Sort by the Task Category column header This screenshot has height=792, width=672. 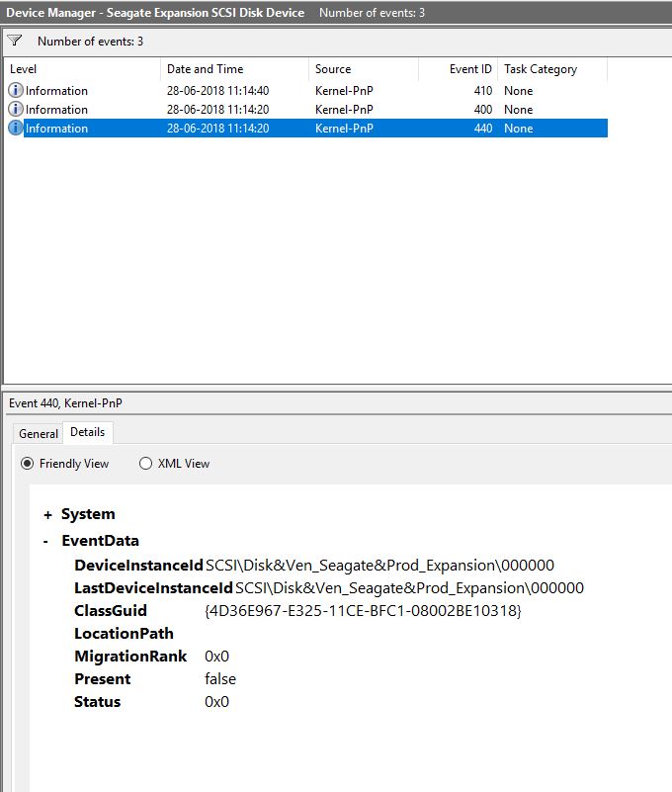(552, 68)
